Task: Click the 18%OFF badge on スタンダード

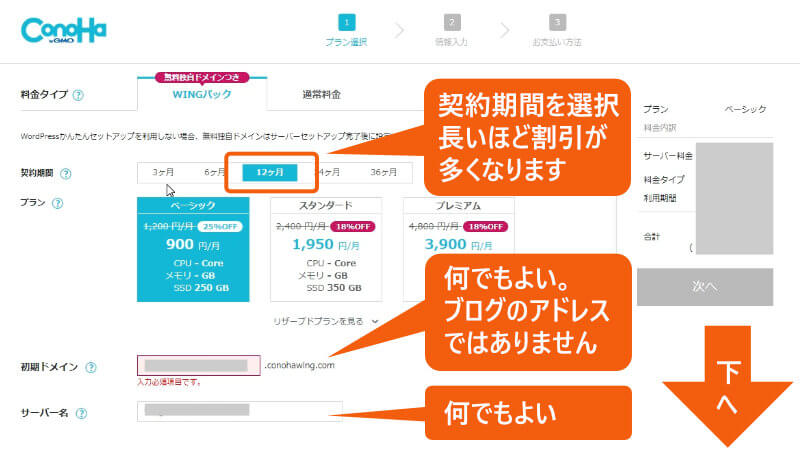Action: pos(353,227)
